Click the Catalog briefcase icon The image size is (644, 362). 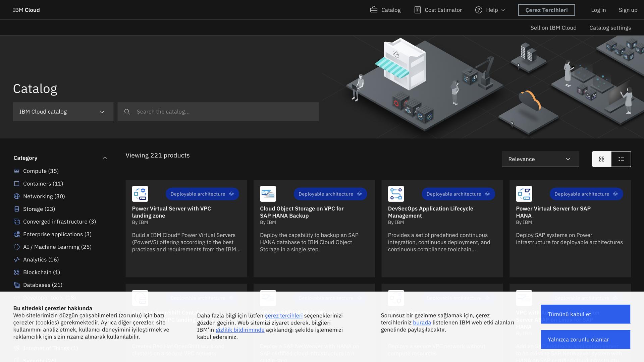pos(374,10)
